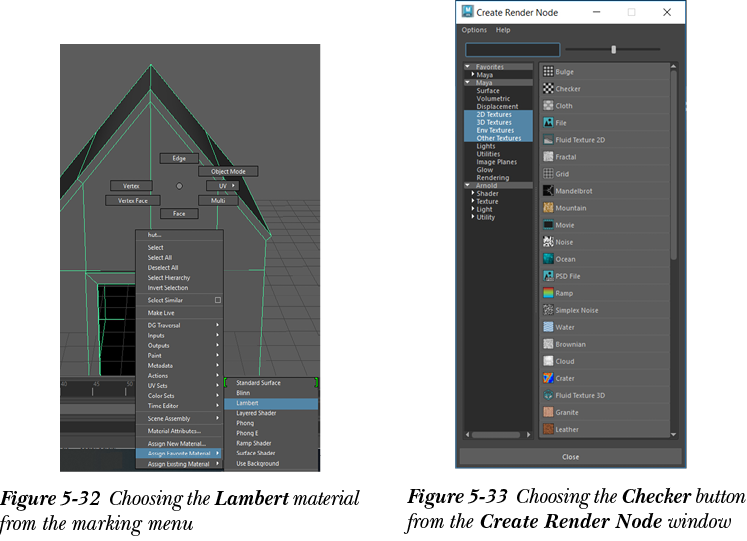Select 2D Textures in the category tree
747x541 pixels.
(x=493, y=115)
